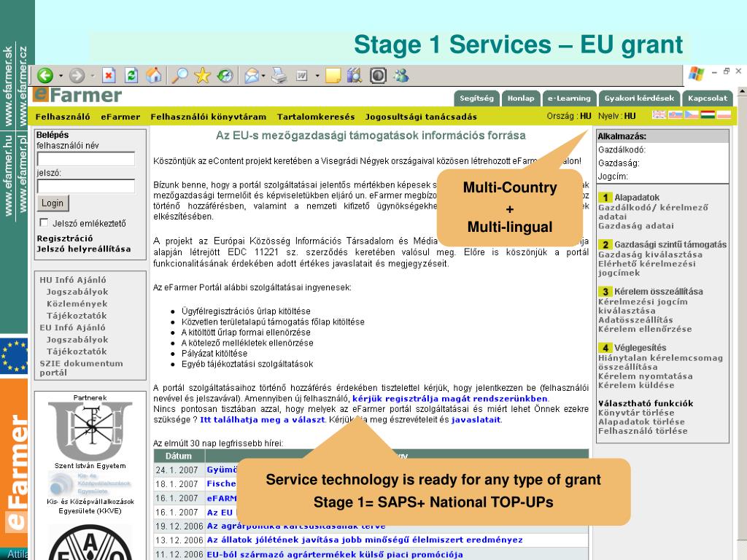Open the Felhasználó menu
747x560 pixels.
pyautogui.click(x=63, y=117)
